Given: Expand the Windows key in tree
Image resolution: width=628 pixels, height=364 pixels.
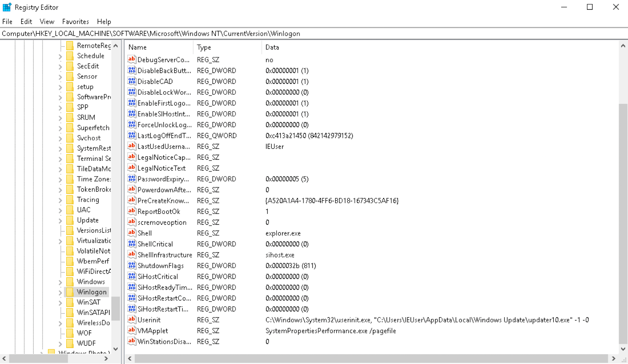Looking at the screenshot, I should (x=60, y=282).
